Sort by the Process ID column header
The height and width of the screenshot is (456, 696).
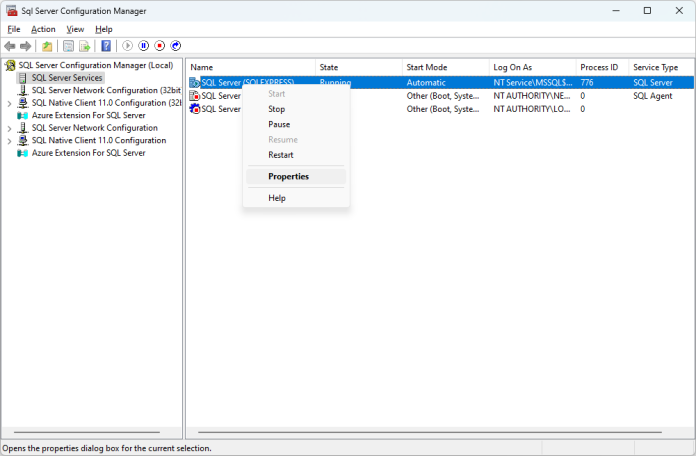[x=602, y=67]
